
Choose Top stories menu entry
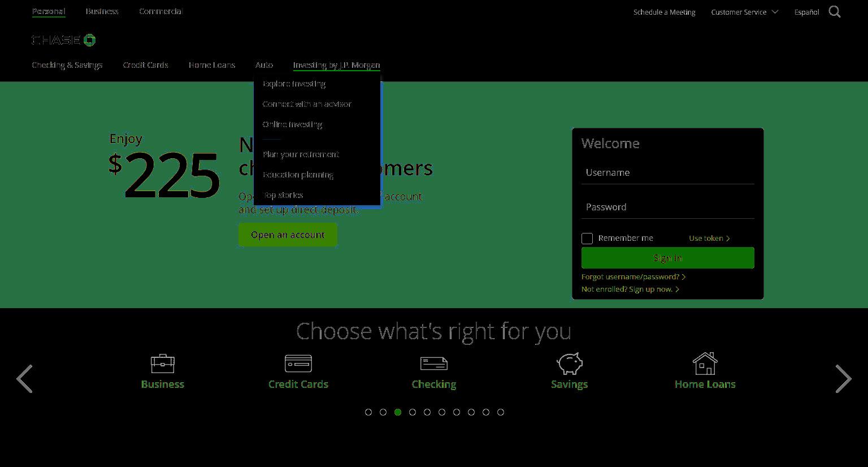[283, 195]
